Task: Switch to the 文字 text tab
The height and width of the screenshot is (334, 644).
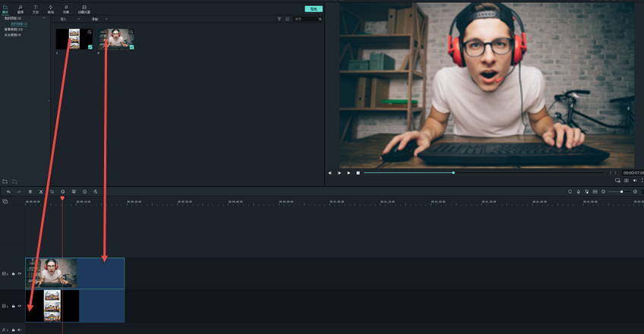Action: pos(36,9)
